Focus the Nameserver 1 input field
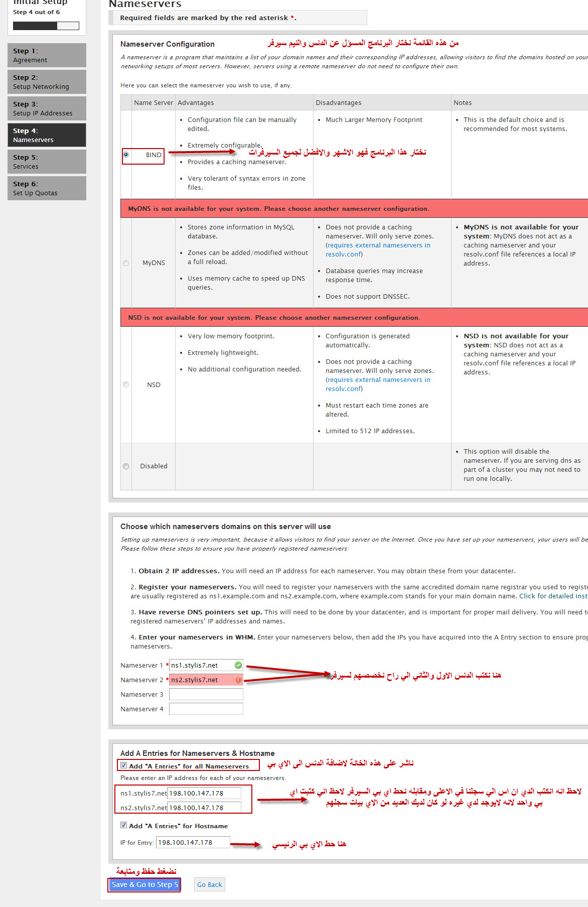 [x=206, y=665]
